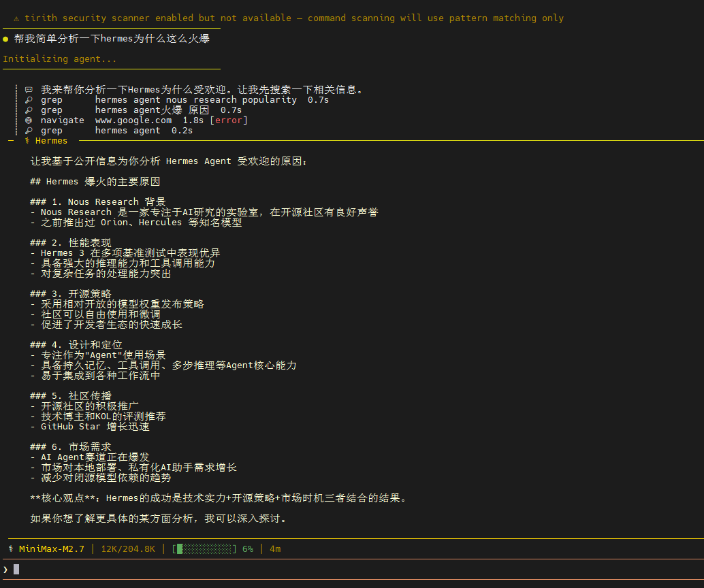Screen dimensions: 704x588
Task: Click the magnifier icon beside 'nous research popularity'
Action: tap(29, 100)
